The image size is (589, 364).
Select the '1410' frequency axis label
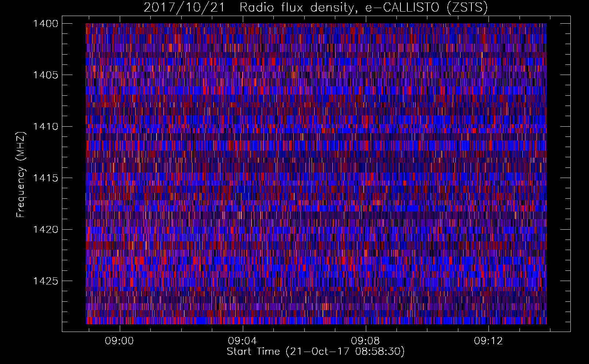[x=46, y=127]
